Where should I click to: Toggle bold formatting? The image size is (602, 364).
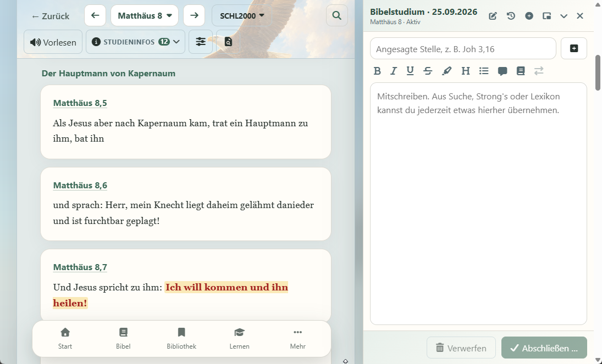click(377, 71)
